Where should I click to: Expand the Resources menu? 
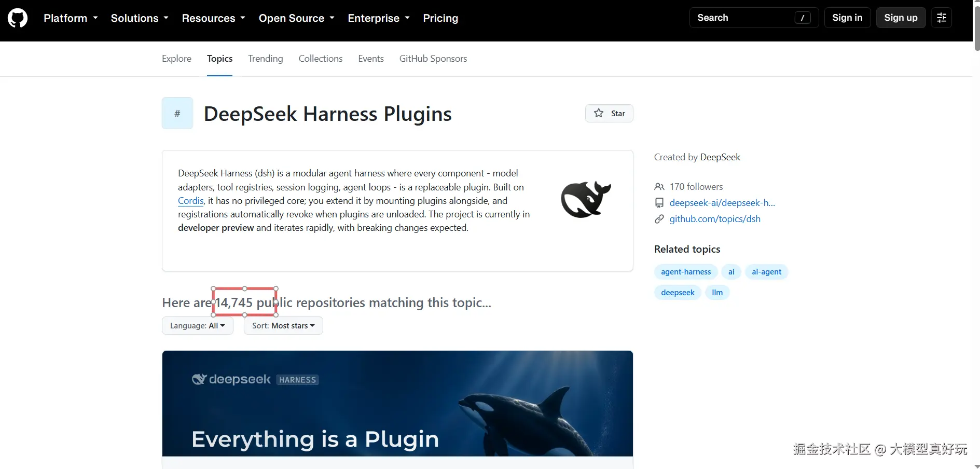[213, 18]
